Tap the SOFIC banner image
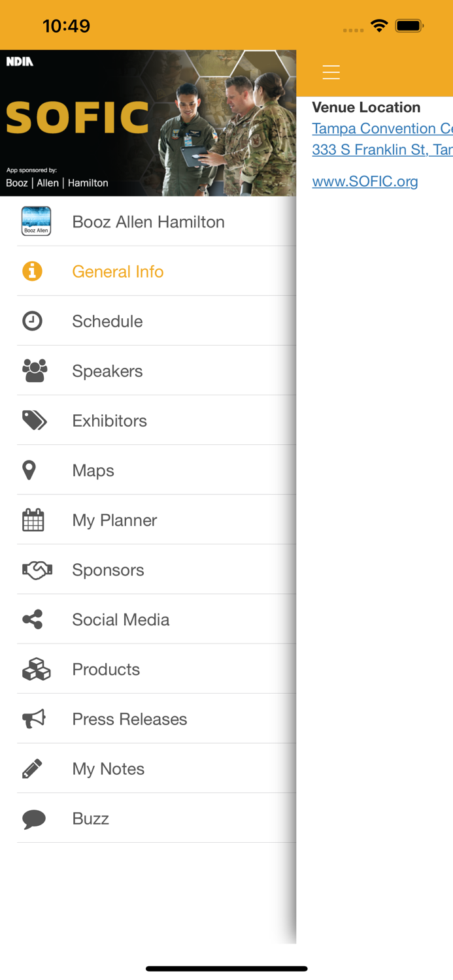Screen dimensions: 453x980 [x=148, y=123]
